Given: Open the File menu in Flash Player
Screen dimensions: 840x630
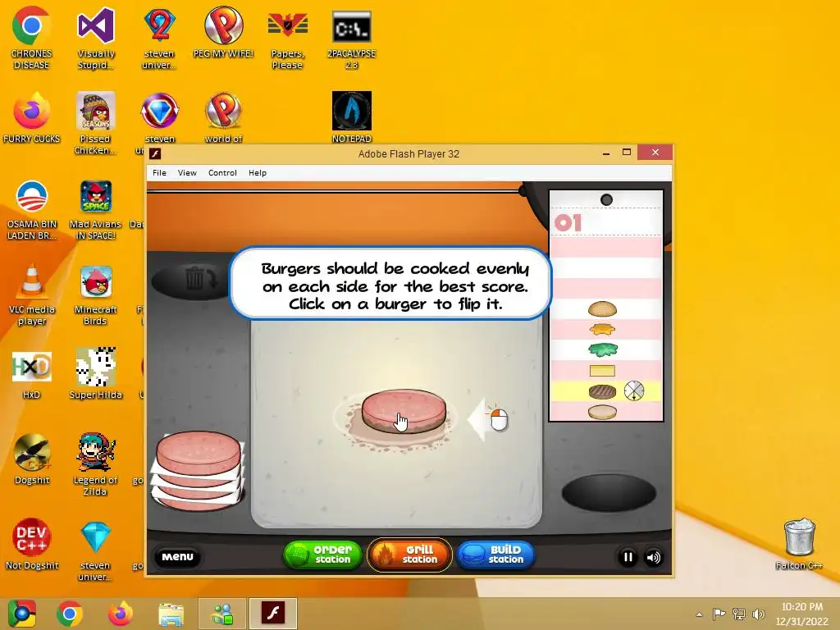Looking at the screenshot, I should [159, 172].
